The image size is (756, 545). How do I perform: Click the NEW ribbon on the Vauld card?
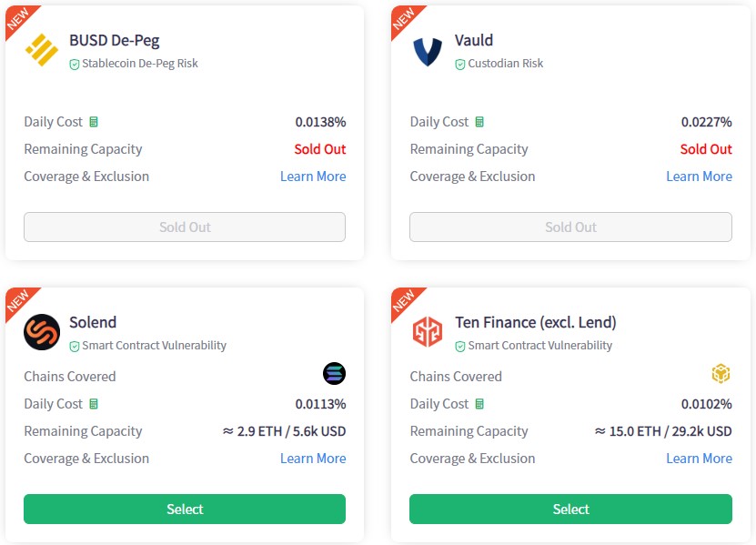tap(404, 18)
